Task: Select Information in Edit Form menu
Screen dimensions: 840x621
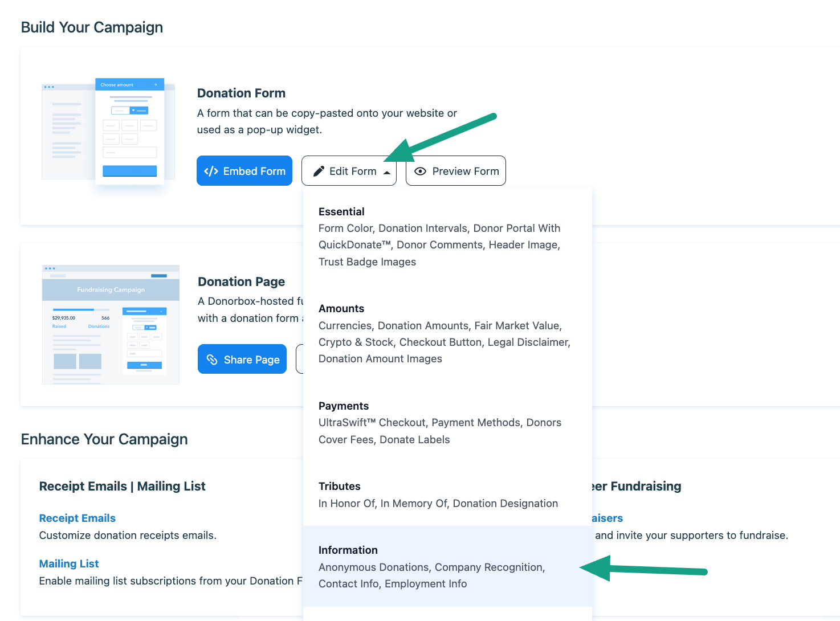Action: (348, 550)
